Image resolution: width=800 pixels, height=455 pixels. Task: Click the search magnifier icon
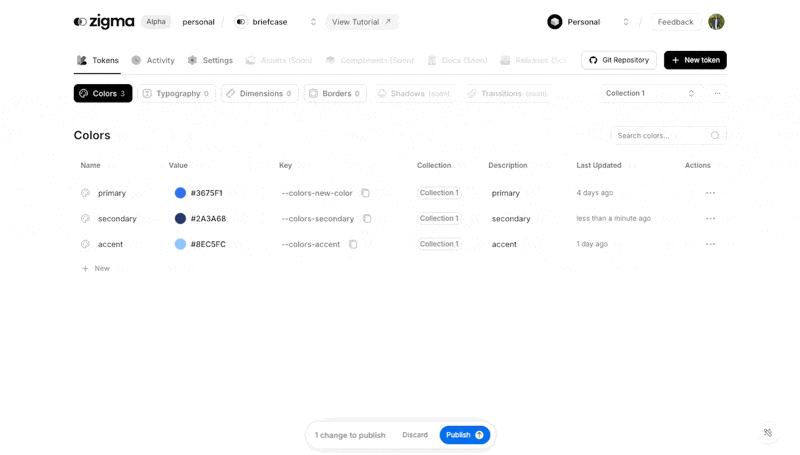715,136
